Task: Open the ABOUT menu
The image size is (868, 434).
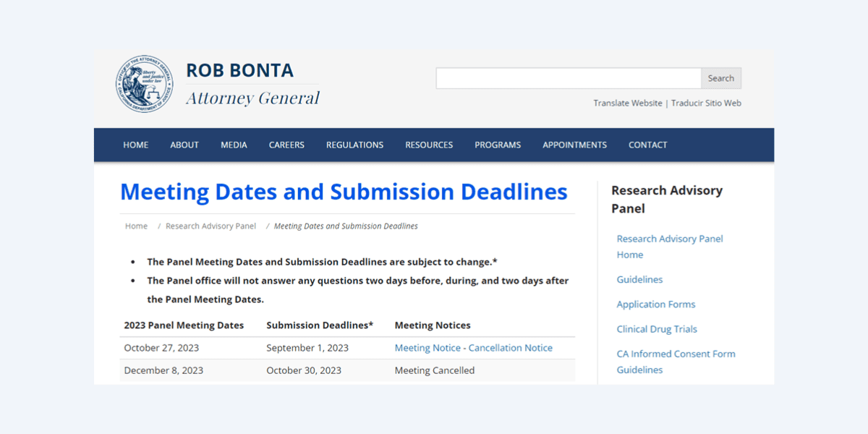Action: (x=184, y=145)
